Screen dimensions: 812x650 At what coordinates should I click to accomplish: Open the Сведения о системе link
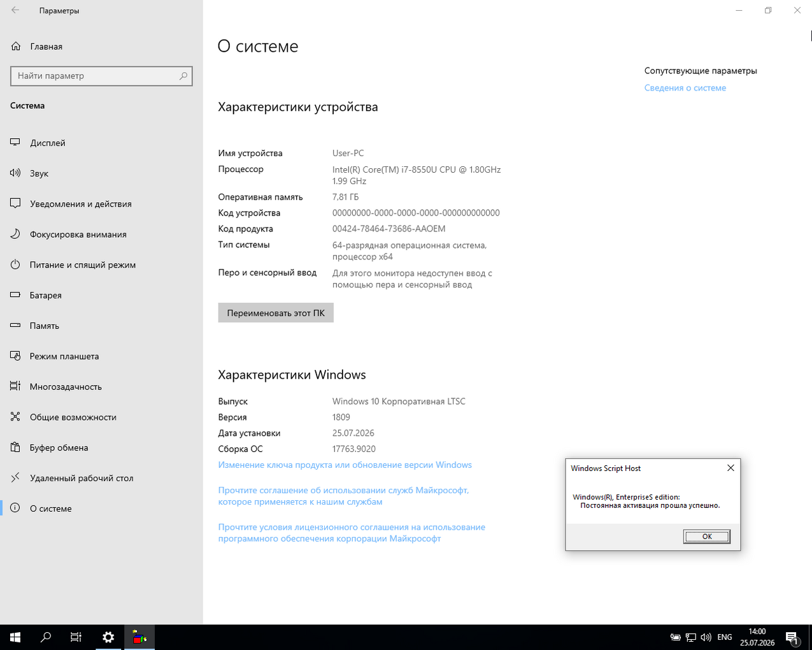coord(685,88)
